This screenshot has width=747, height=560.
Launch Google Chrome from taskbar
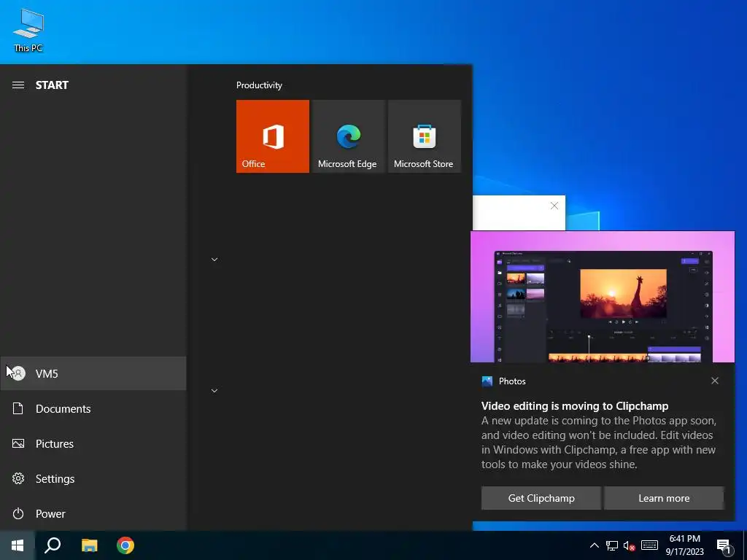click(x=125, y=545)
